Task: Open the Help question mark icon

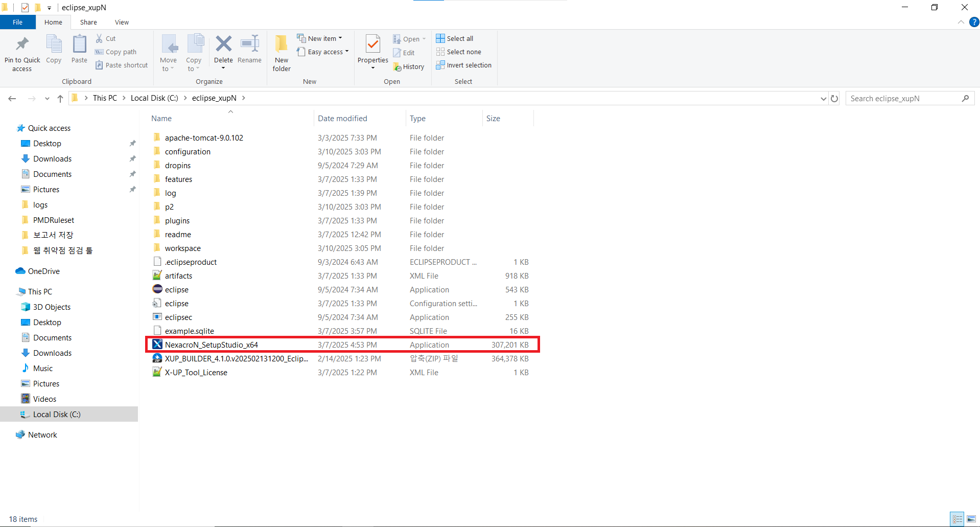Action: (974, 22)
